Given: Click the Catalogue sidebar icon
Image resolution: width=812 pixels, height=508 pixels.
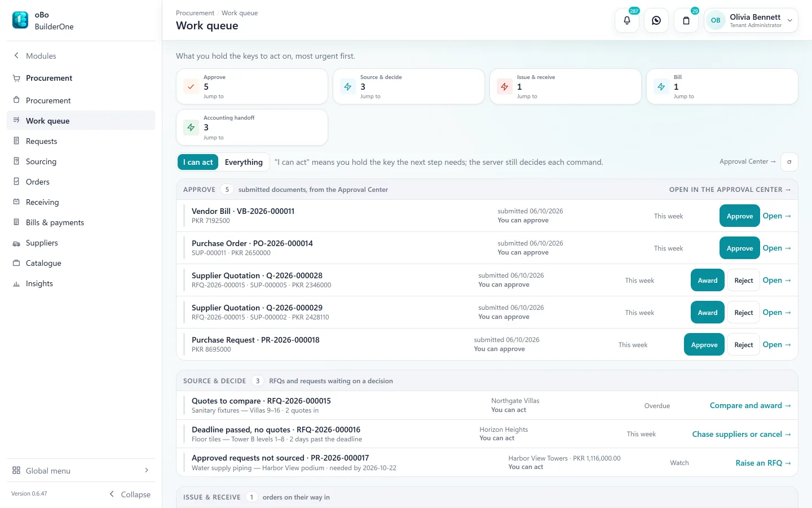Looking at the screenshot, I should click(16, 263).
